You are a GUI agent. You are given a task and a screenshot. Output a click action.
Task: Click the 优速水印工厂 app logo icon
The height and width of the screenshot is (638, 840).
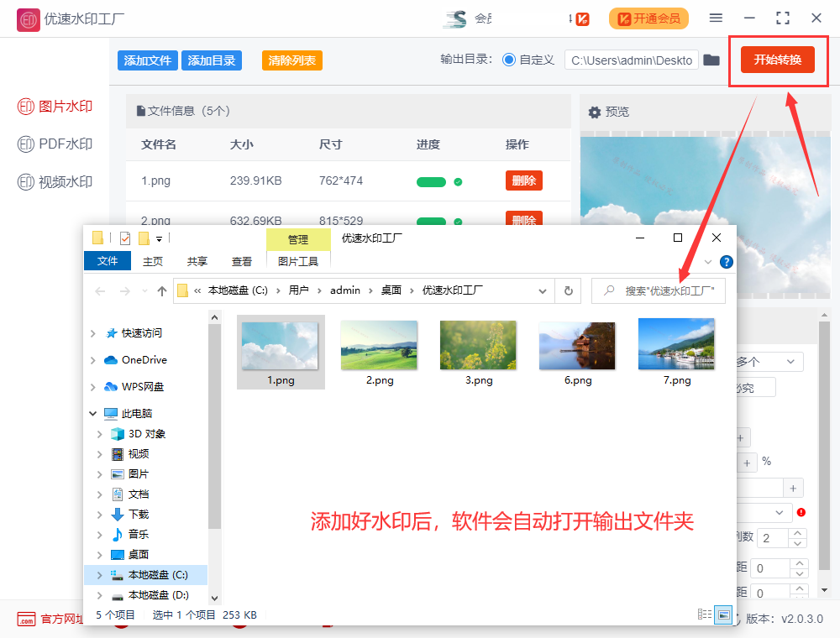28,18
